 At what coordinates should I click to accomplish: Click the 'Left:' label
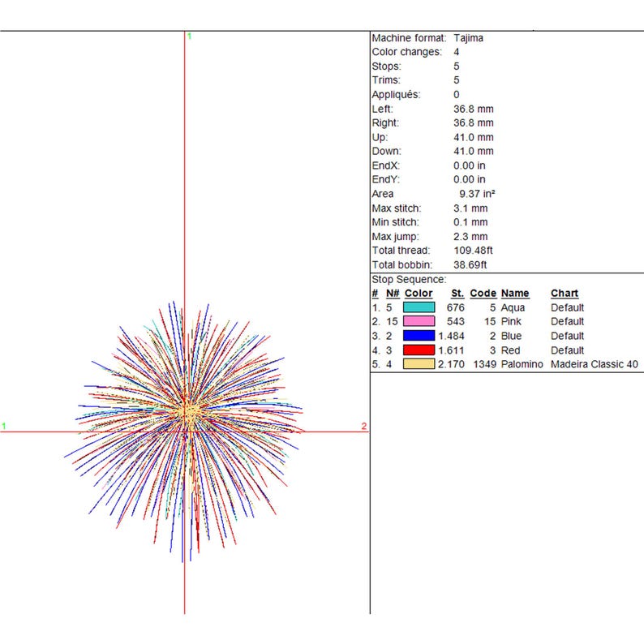382,109
